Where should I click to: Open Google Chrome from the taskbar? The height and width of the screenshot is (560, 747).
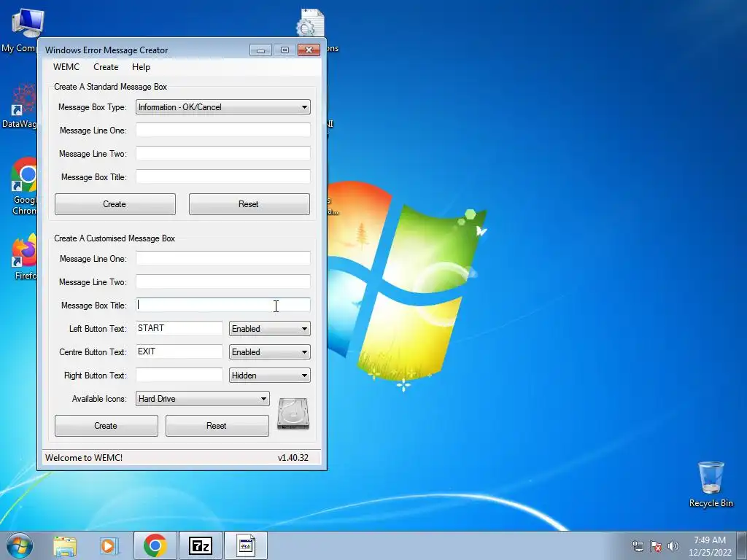pos(155,545)
